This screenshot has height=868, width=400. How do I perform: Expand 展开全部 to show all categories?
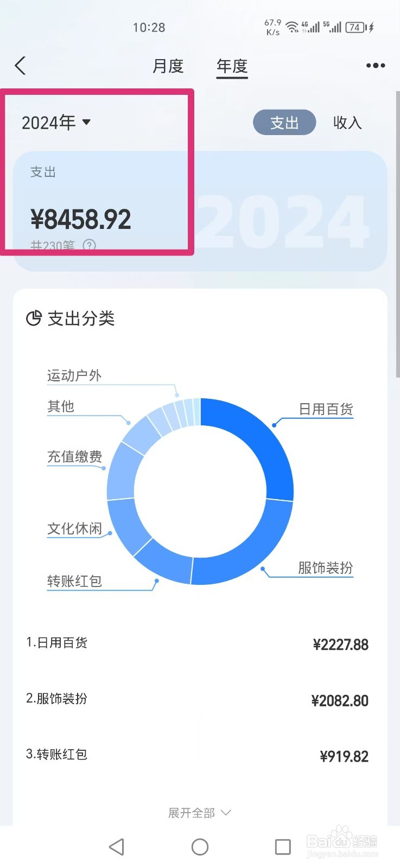click(200, 812)
